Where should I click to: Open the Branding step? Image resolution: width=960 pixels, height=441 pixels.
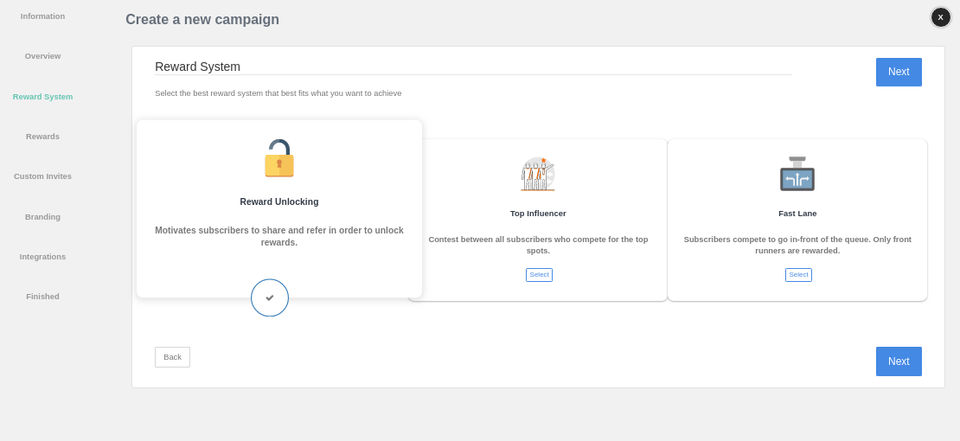pyautogui.click(x=43, y=217)
